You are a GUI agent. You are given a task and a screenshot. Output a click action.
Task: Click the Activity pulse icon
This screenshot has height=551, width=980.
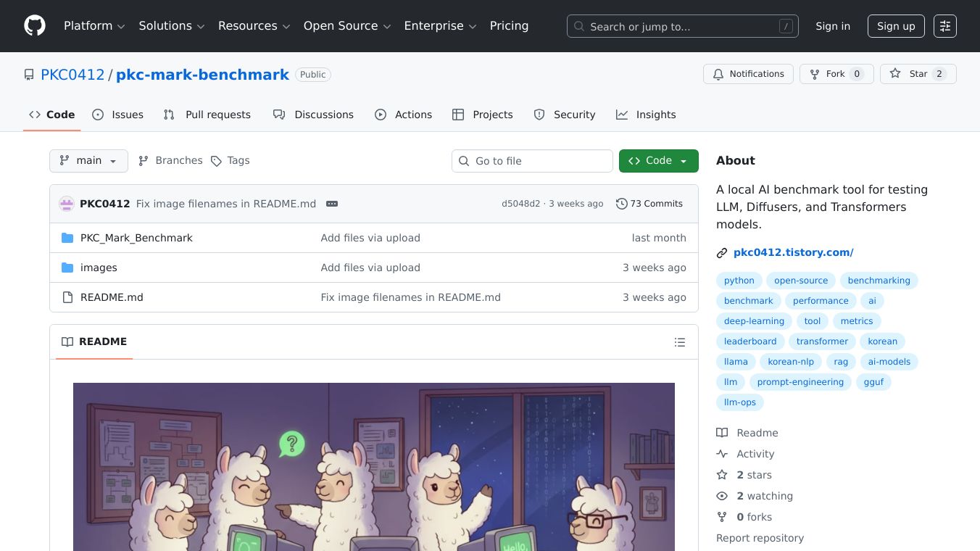tap(722, 454)
